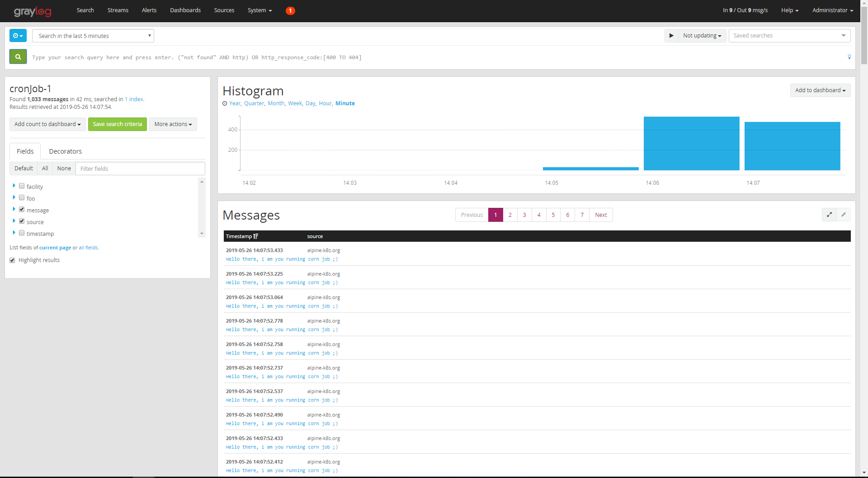Set histogram resolution to Year
The height and width of the screenshot is (478, 868).
235,103
